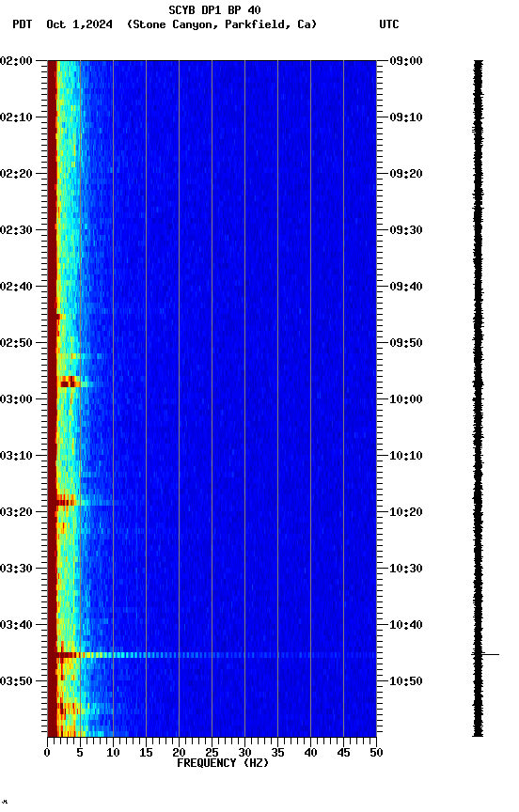
Task: Click the '02:50' PDT time label
Action: (16, 343)
